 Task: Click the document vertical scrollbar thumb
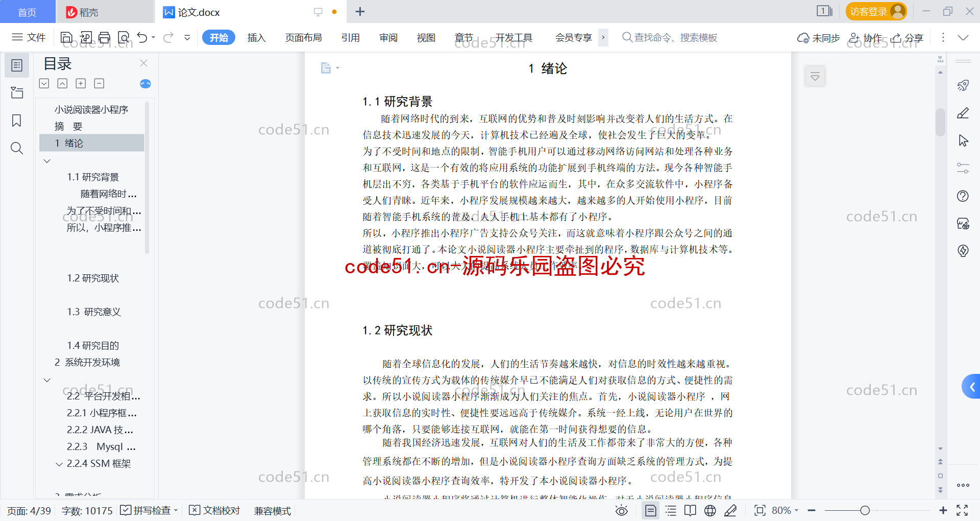point(940,122)
